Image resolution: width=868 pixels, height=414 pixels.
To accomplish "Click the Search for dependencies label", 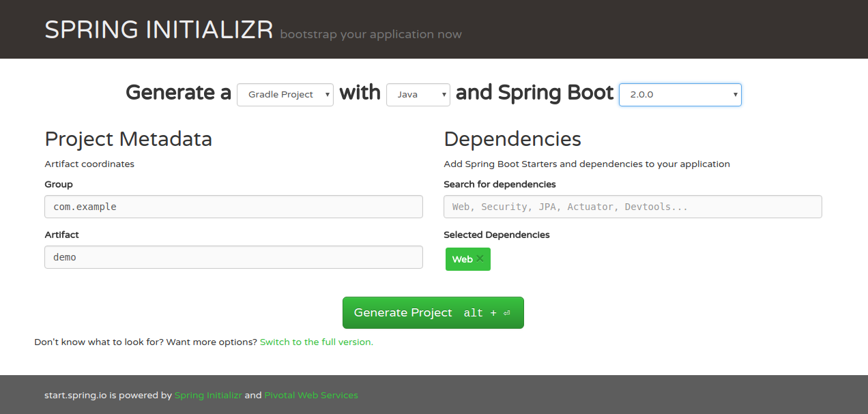I will pos(500,184).
